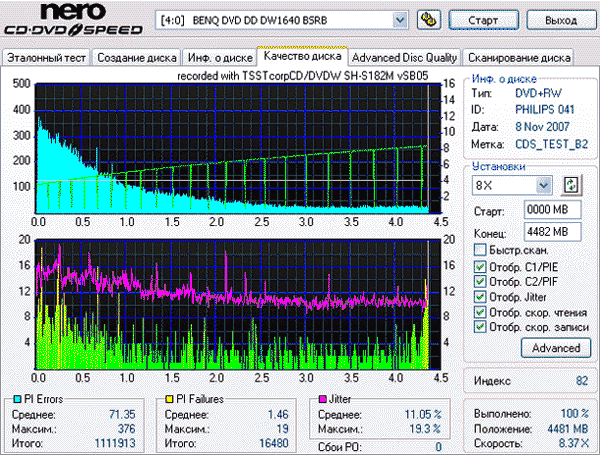600x455 pixels.
Task: Click the PI failures jitter lower graph
Action: (237, 305)
